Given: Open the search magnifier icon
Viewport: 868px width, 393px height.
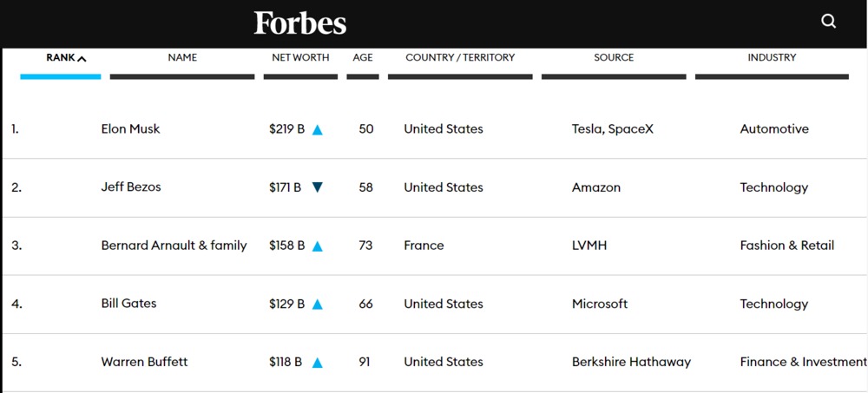Looking at the screenshot, I should click(x=828, y=22).
